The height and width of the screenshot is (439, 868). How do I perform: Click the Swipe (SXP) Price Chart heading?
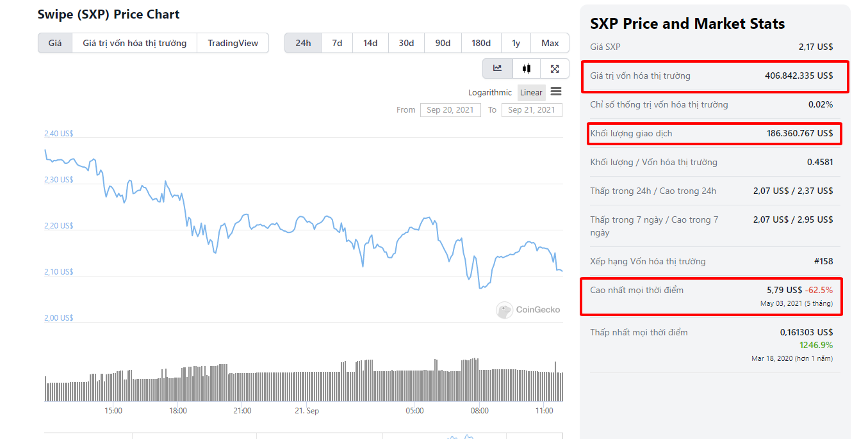[109, 14]
